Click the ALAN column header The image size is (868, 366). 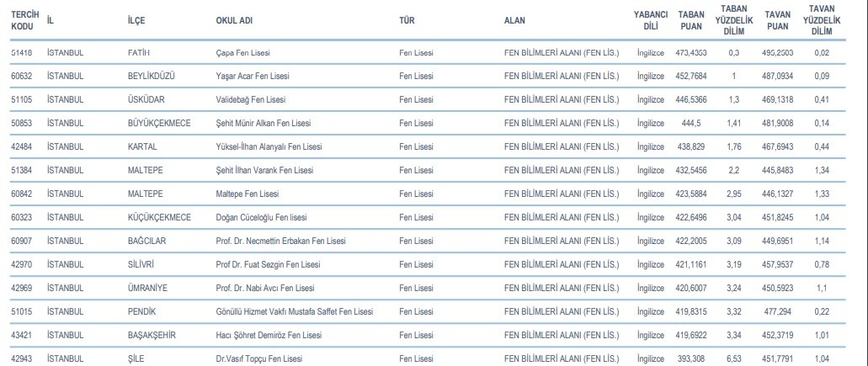[515, 21]
